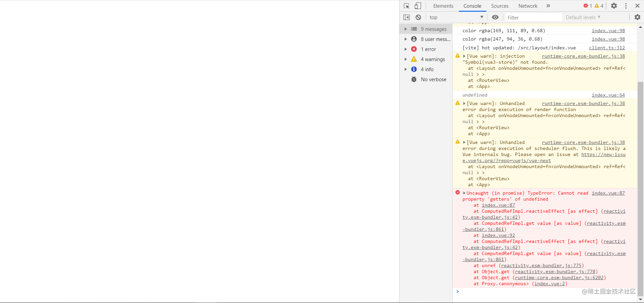Toggle the device toolbar icon
644x303 pixels.
[x=418, y=6]
